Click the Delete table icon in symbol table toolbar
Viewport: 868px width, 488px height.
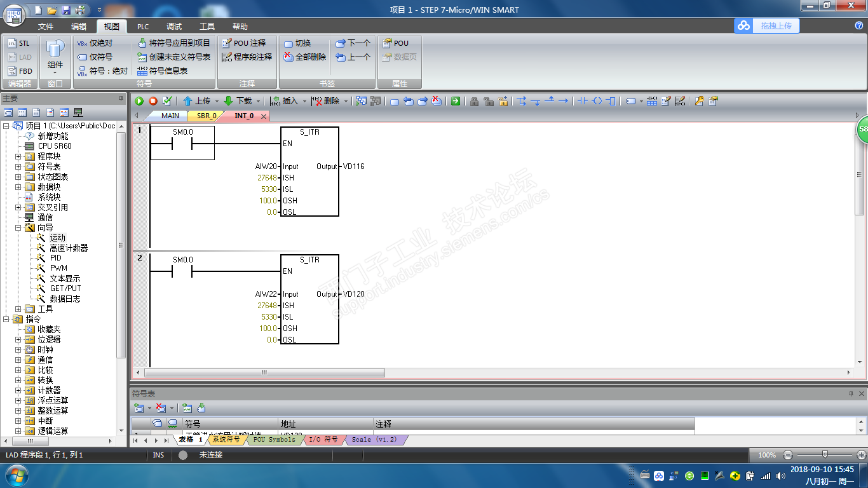[161, 408]
